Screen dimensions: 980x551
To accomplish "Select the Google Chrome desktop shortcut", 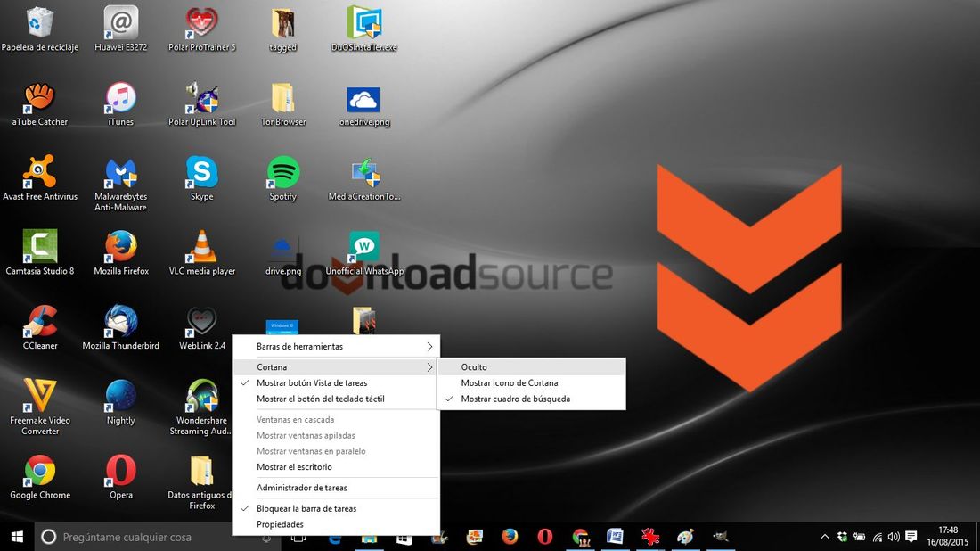I will (x=39, y=477).
